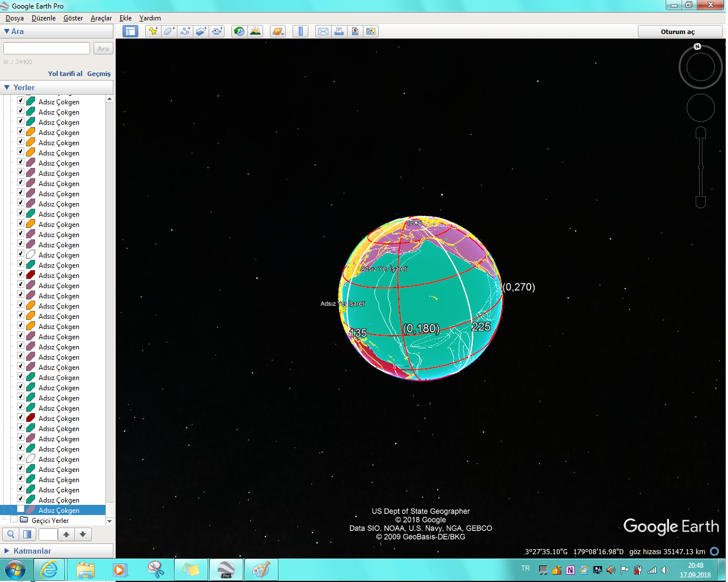Click zoom out bottom of slider
Image resolution: width=728 pixels, height=582 pixels.
pyautogui.click(x=701, y=202)
